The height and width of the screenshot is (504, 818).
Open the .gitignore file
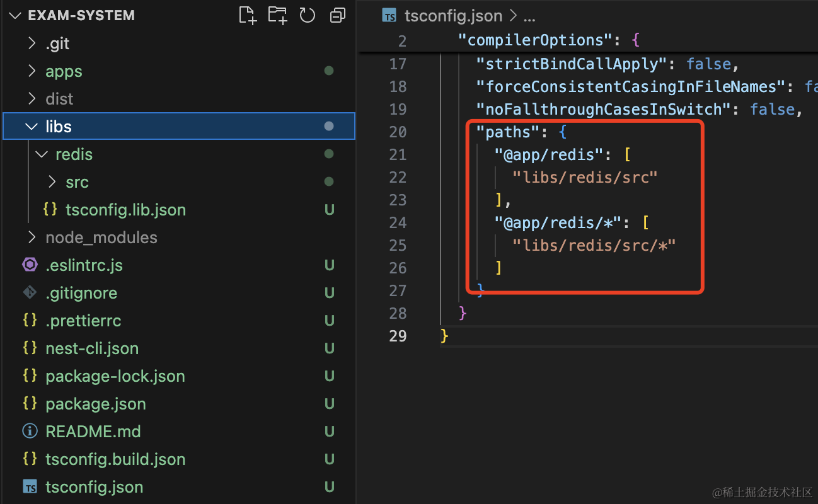[x=81, y=293]
